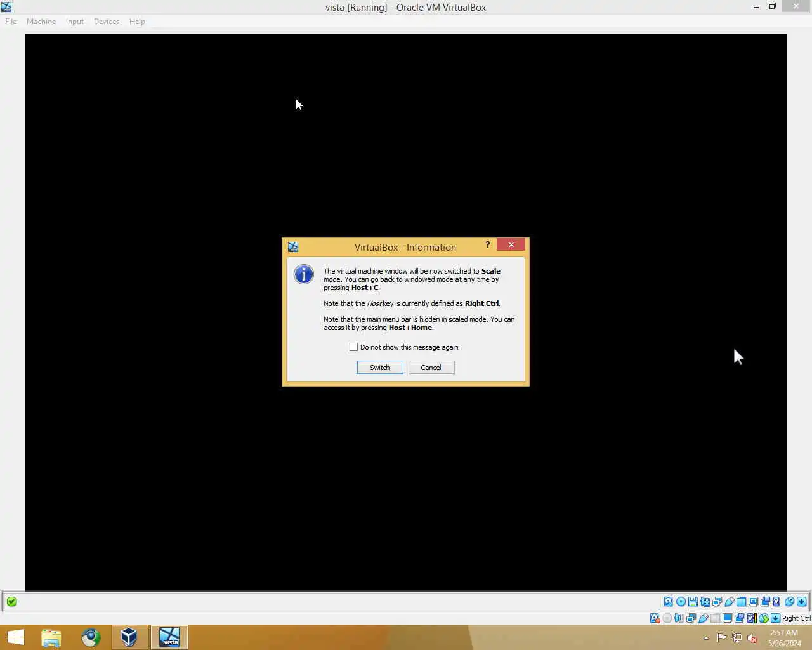Viewport: 812px width, 650px height.
Task: Click the VirtualBox window icon beside the File menu
Action: tap(6, 7)
